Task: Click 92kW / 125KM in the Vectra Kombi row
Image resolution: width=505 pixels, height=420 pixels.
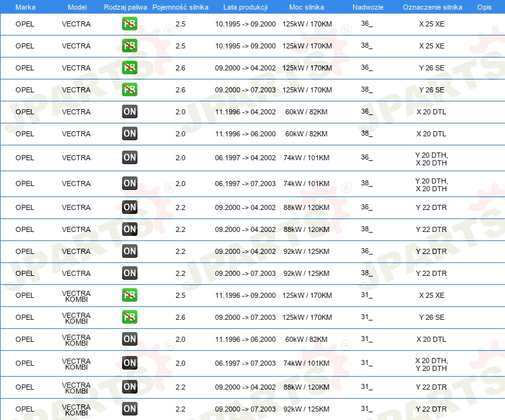Action: coord(306,409)
